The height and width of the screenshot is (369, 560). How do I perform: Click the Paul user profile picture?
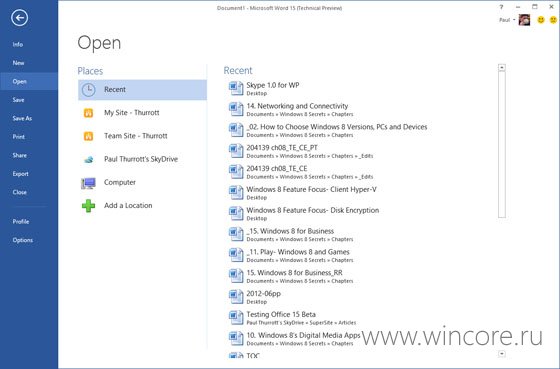pyautogui.click(x=524, y=20)
